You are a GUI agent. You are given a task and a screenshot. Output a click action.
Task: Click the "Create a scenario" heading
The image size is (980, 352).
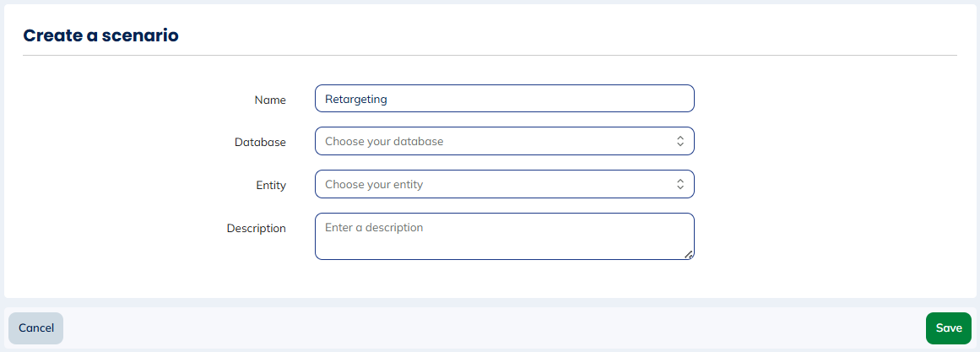[x=100, y=35]
